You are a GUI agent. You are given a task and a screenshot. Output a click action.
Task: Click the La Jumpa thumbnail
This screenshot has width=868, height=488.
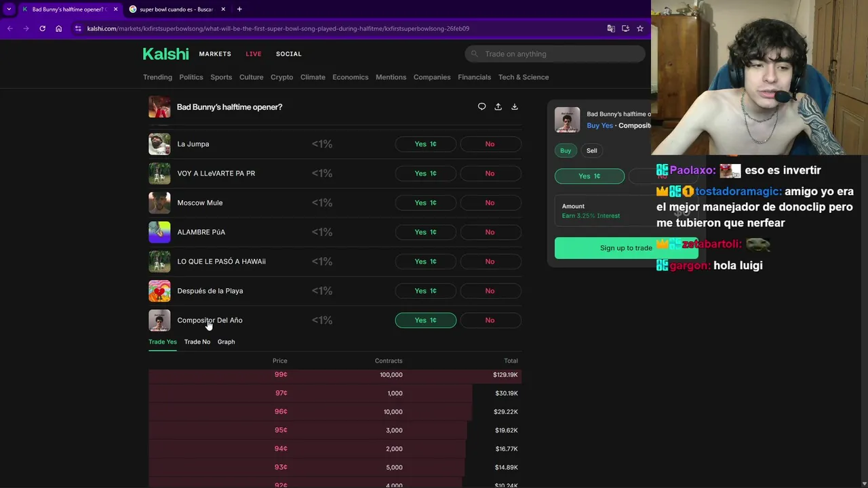[x=159, y=144]
